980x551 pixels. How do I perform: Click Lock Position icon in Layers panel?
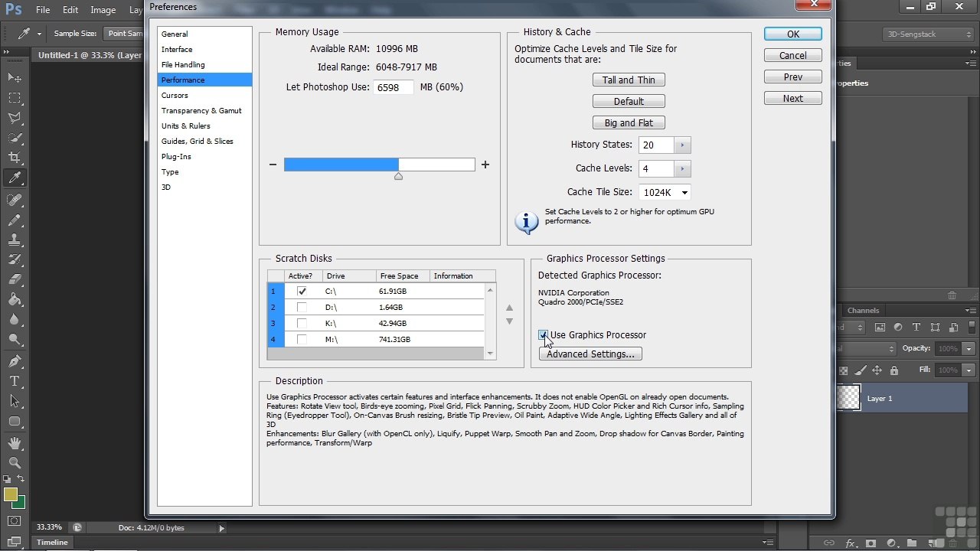pos(877,370)
